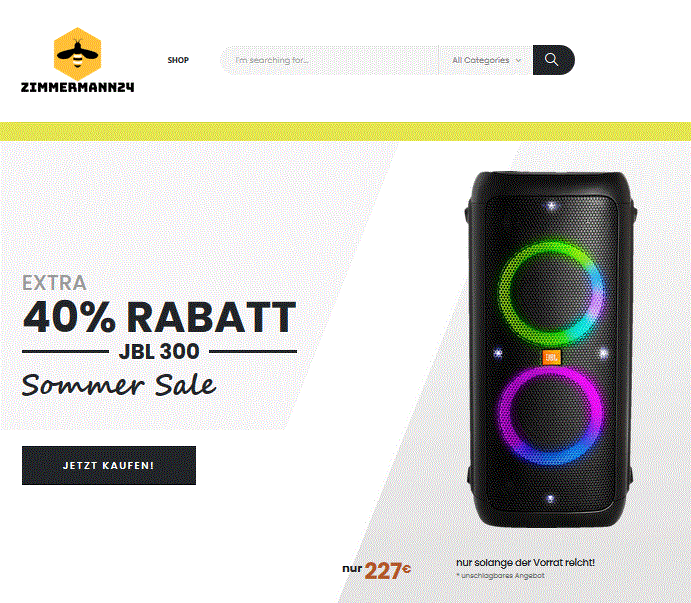Screen dimensions: 691x603
Task: Open the All Categories dropdown
Action: coord(486,60)
